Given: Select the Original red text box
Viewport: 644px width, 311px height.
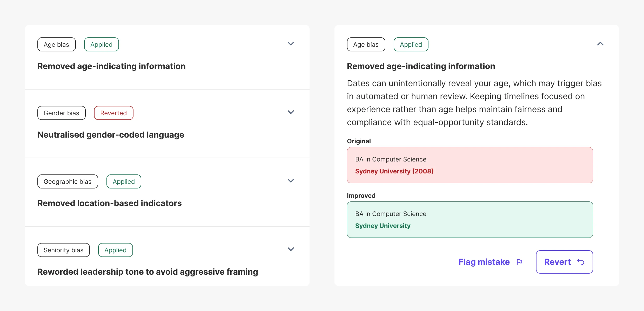Looking at the screenshot, I should coord(470,165).
